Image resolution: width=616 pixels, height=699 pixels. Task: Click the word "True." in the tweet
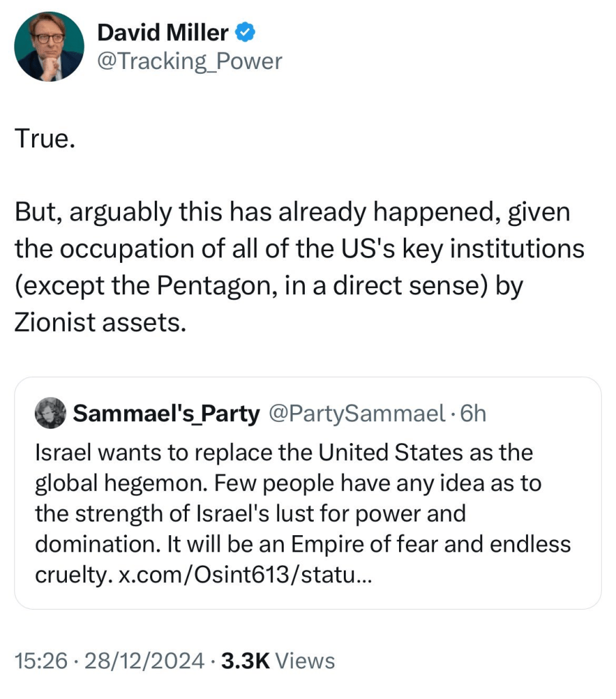pyautogui.click(x=43, y=140)
